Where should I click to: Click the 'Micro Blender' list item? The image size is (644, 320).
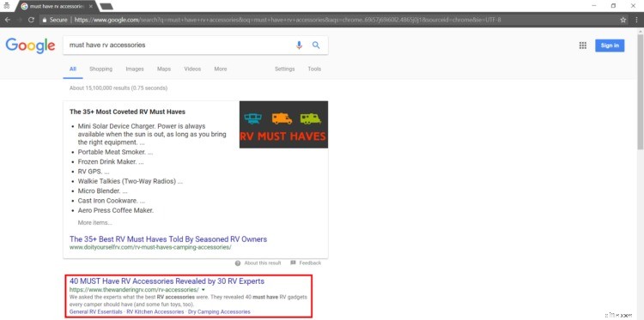click(103, 191)
